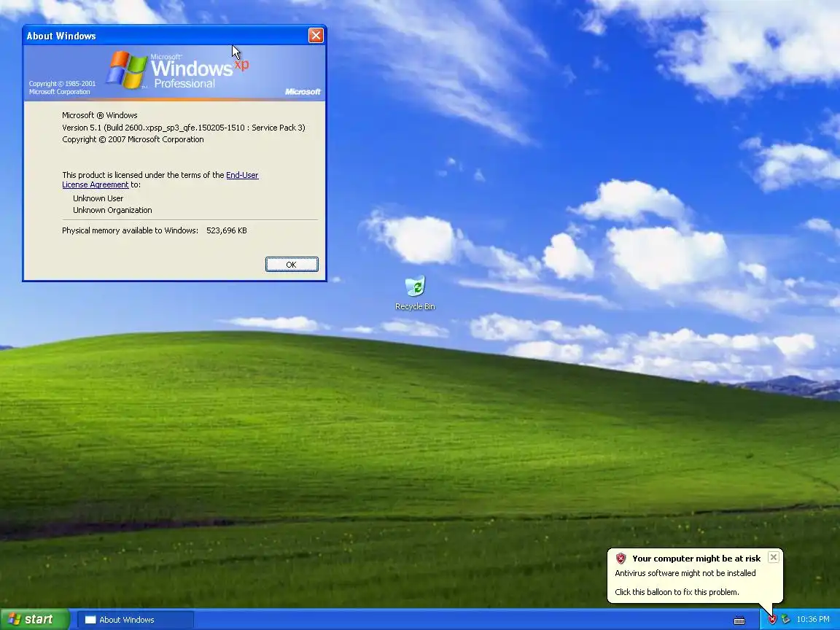Click the About Windows title bar

pyautogui.click(x=166, y=36)
